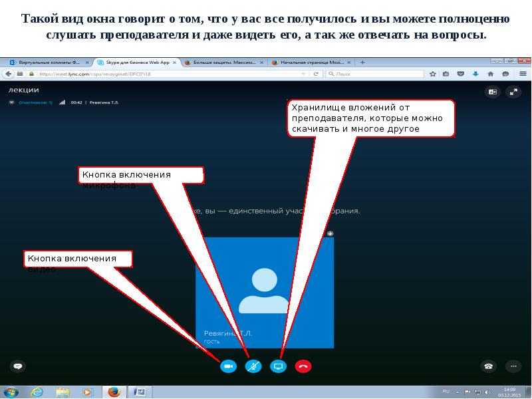Open the more options ellipsis button

512,366
